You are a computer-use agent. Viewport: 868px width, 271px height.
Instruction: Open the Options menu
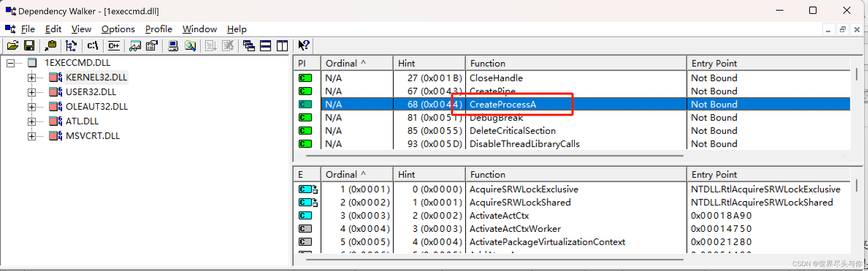(118, 29)
